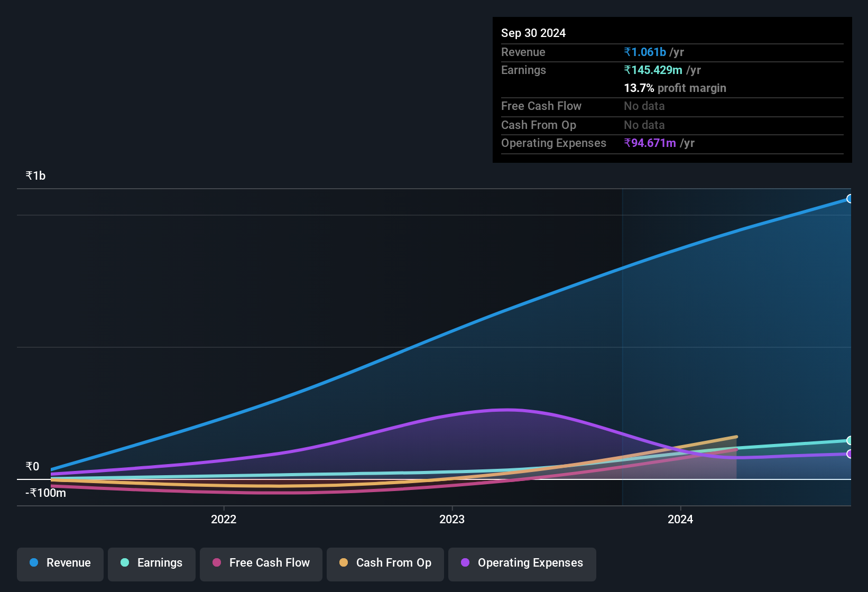Click the -₹100m y-axis label
Viewport: 868px width, 592px height.
(x=45, y=493)
